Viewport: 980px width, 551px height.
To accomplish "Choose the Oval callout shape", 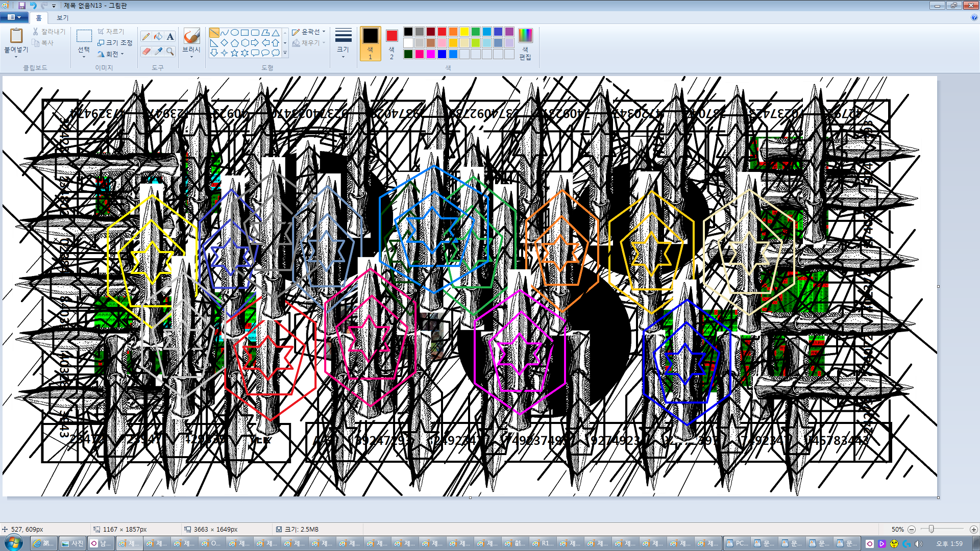I will tap(265, 53).
